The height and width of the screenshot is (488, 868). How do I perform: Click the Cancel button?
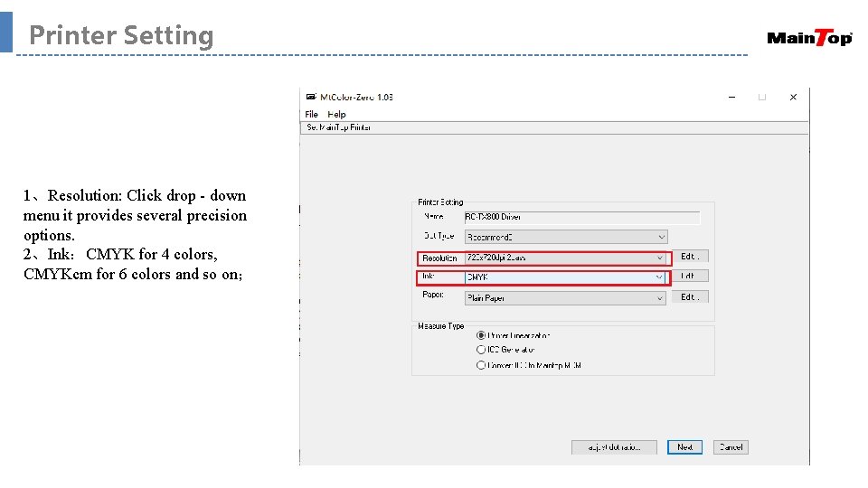tap(730, 447)
